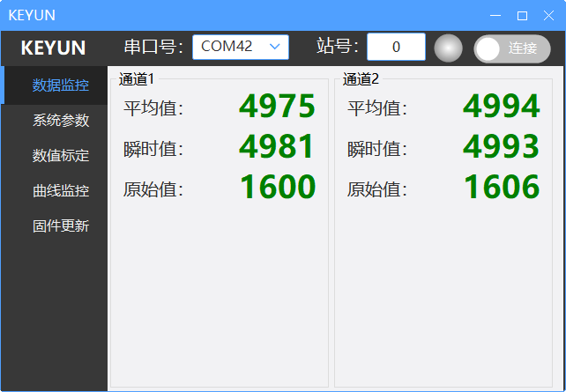This screenshot has width=566, height=392.
Task: Open 固件更新 firmware update page
Action: click(54, 226)
